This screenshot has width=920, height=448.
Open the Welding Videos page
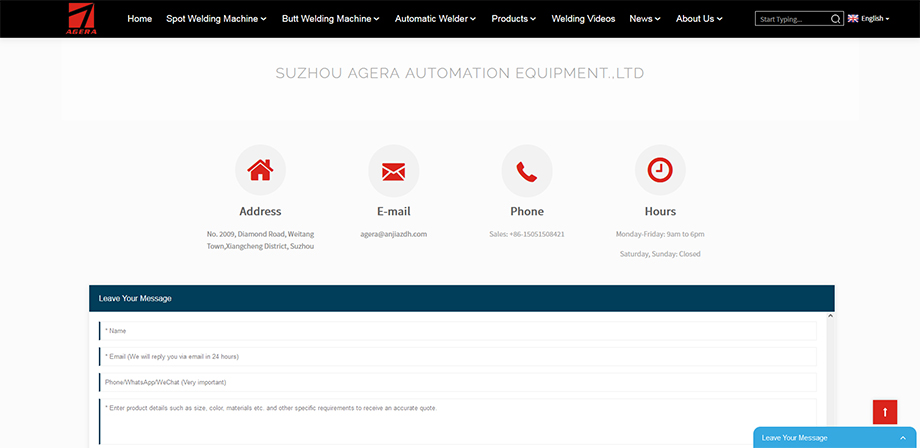pyautogui.click(x=583, y=19)
